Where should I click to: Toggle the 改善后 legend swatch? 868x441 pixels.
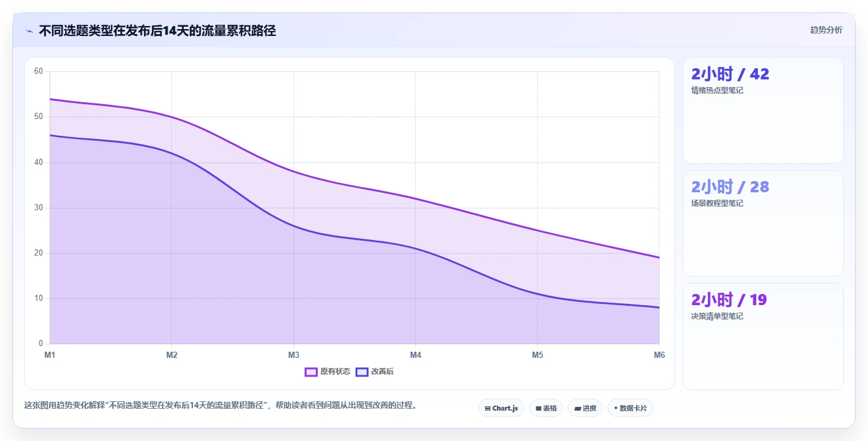click(362, 372)
